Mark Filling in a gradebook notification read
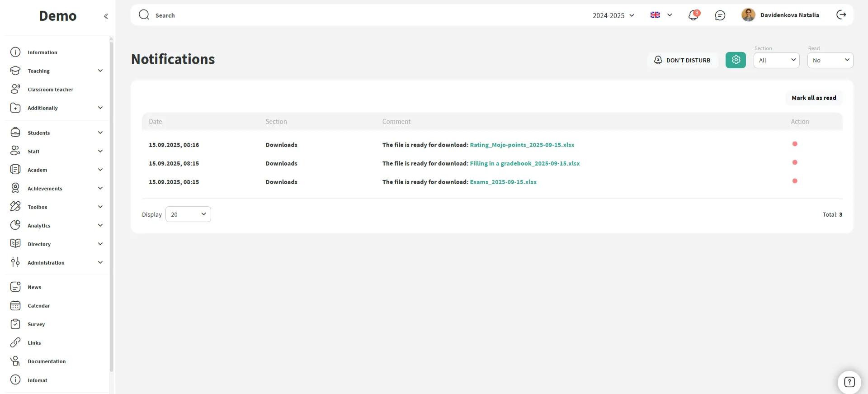Image resolution: width=868 pixels, height=394 pixels. 794,162
